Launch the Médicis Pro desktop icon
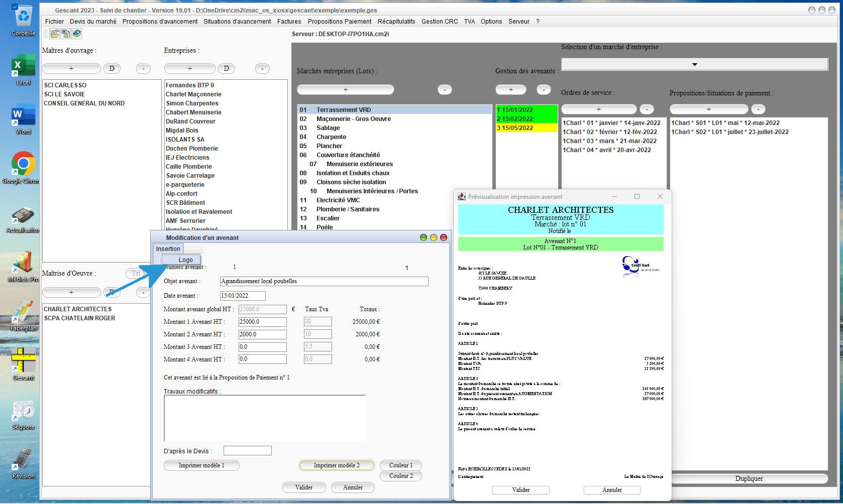The height and width of the screenshot is (504, 843). click(24, 266)
